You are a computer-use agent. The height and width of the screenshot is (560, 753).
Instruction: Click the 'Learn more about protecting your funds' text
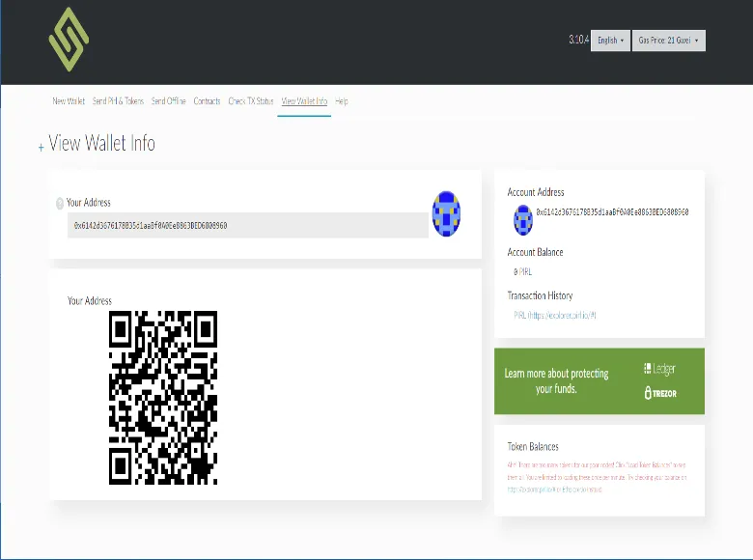coord(556,380)
